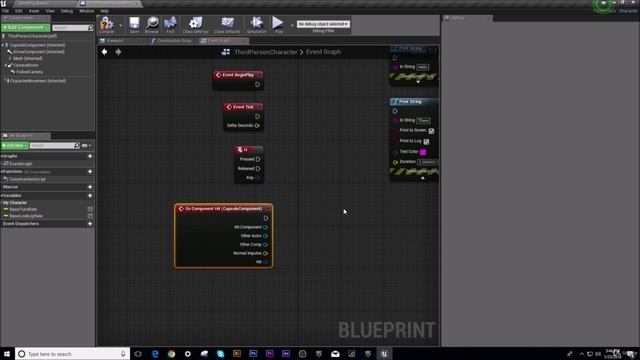Image resolution: width=640 pixels, height=360 pixels.
Task: Open My Blueprint view options eye
Action: click(85, 146)
